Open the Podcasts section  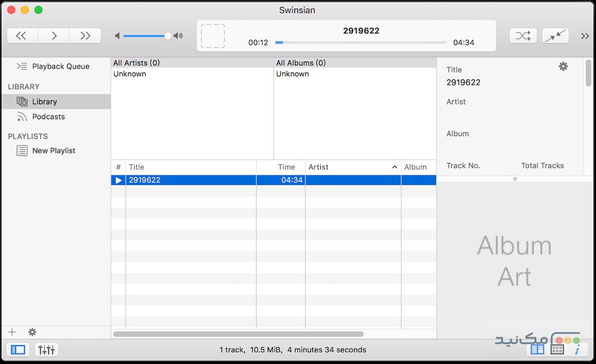click(47, 117)
